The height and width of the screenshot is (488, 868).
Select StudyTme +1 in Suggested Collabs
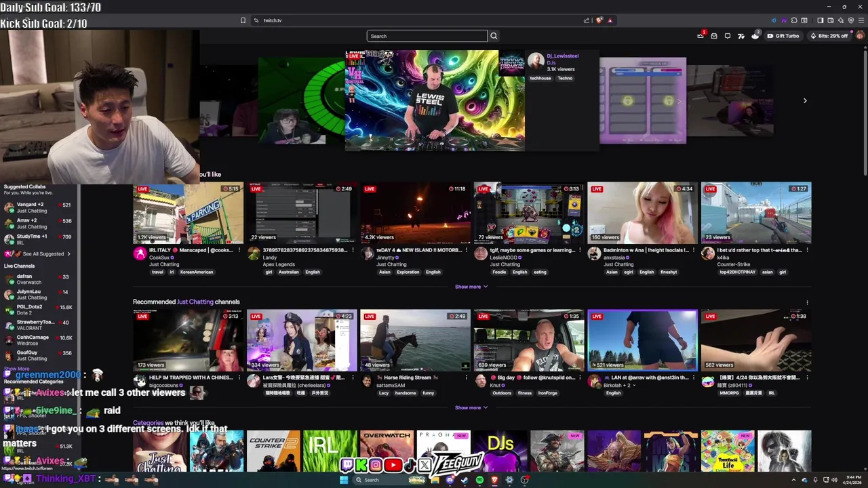37,239
